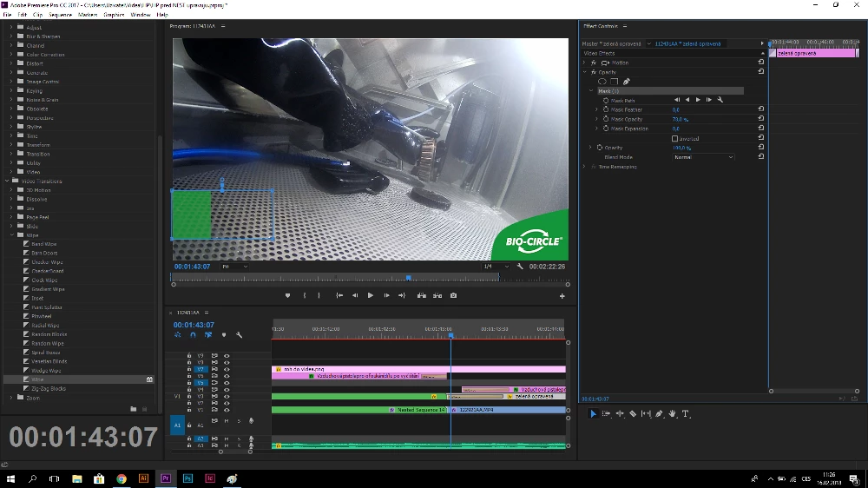Play the sequence in Program monitor
868x488 pixels.
tap(371, 296)
